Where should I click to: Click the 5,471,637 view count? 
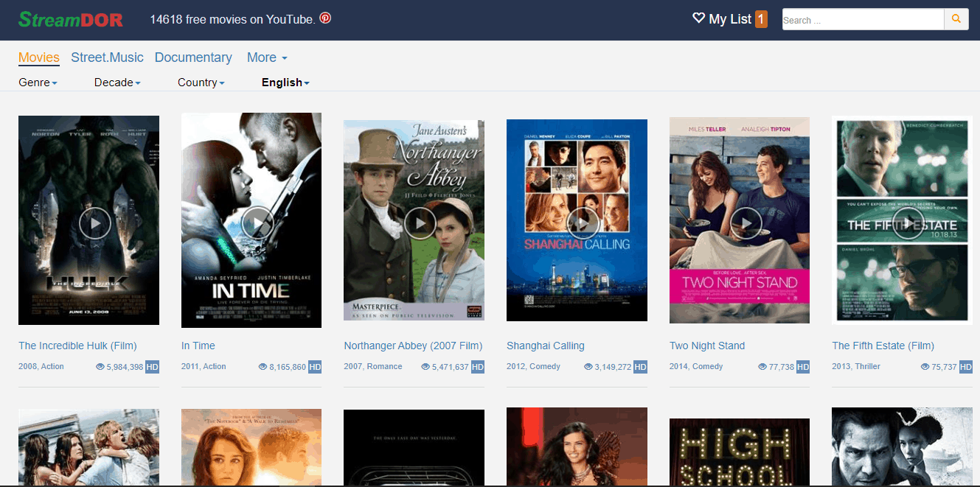click(451, 367)
